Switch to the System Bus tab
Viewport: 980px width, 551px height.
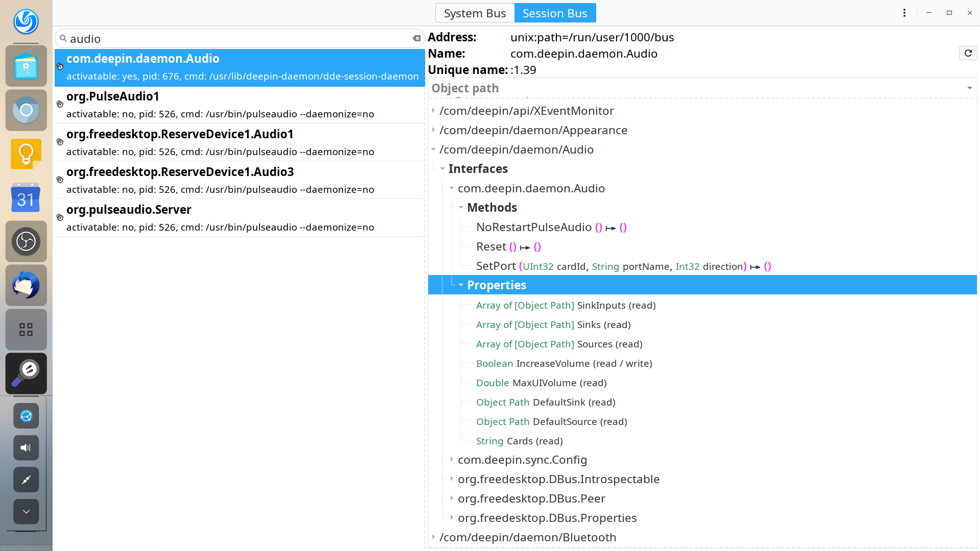tap(475, 13)
